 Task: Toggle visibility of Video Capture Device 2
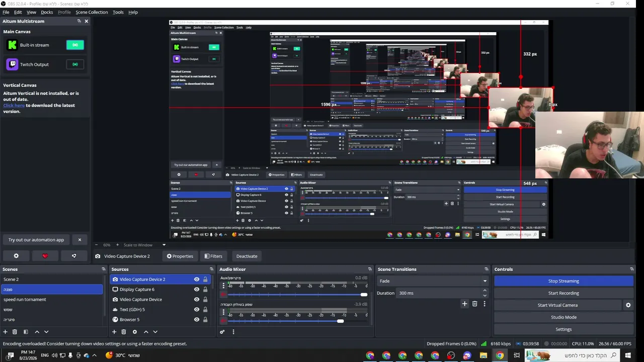click(x=197, y=280)
